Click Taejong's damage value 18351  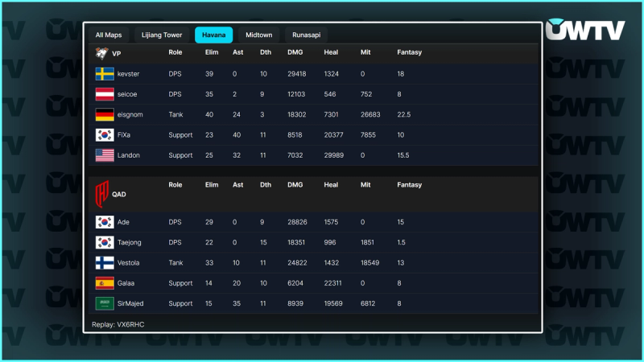pos(296,242)
